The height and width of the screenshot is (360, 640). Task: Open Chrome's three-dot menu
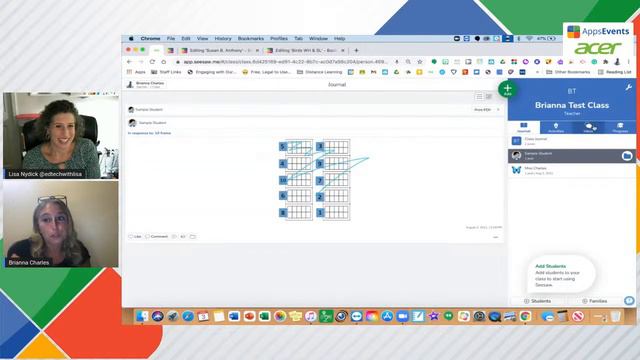pos(629,62)
